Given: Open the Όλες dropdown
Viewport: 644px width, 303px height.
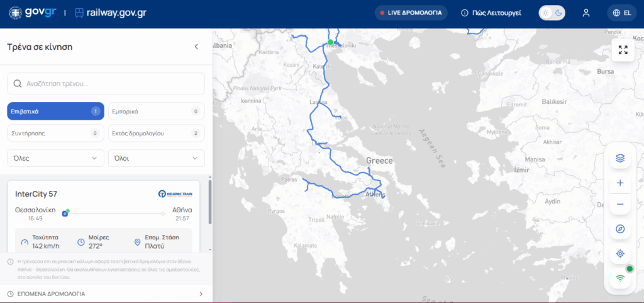Looking at the screenshot, I should tap(55, 158).
